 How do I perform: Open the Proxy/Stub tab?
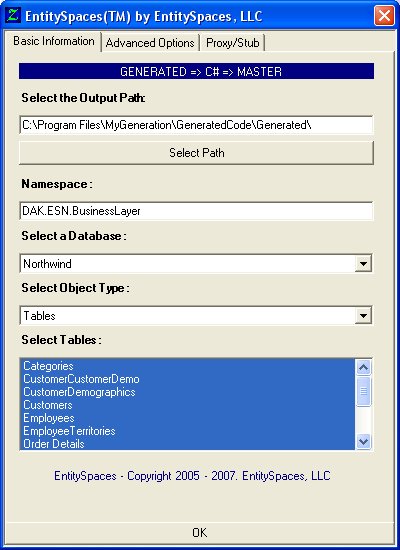click(232, 43)
